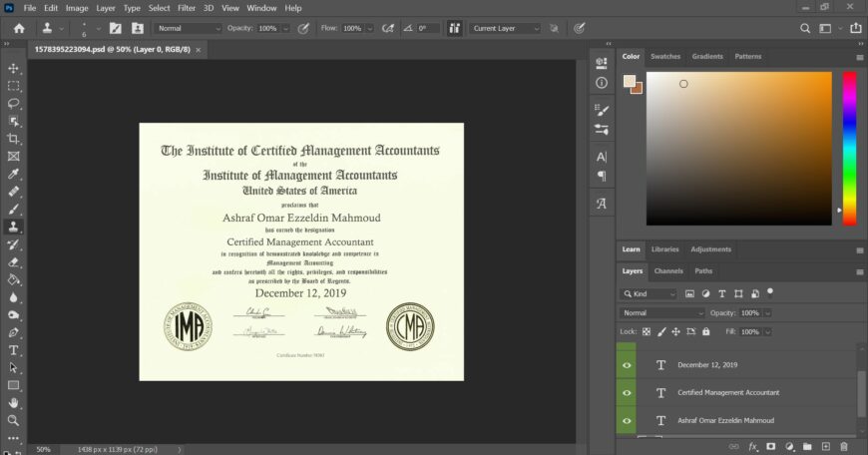The image size is (868, 455).
Task: Hide the December 12, 2019 layer
Action: [627, 365]
